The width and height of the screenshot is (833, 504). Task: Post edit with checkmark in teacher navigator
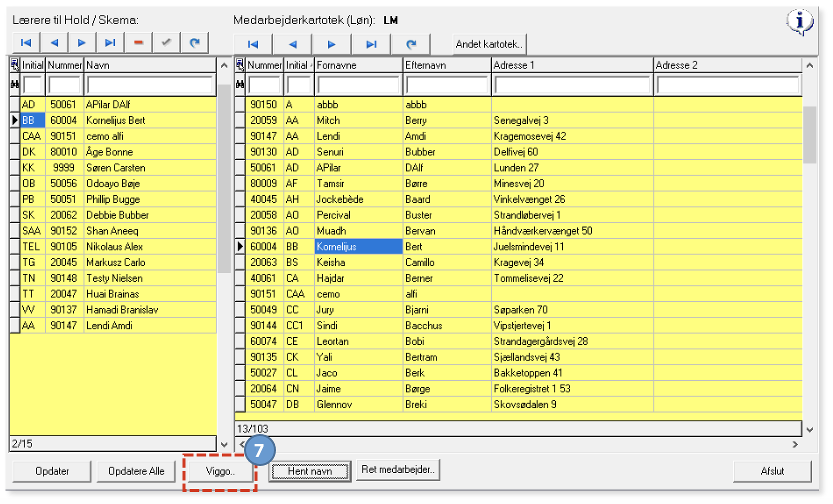click(x=166, y=43)
